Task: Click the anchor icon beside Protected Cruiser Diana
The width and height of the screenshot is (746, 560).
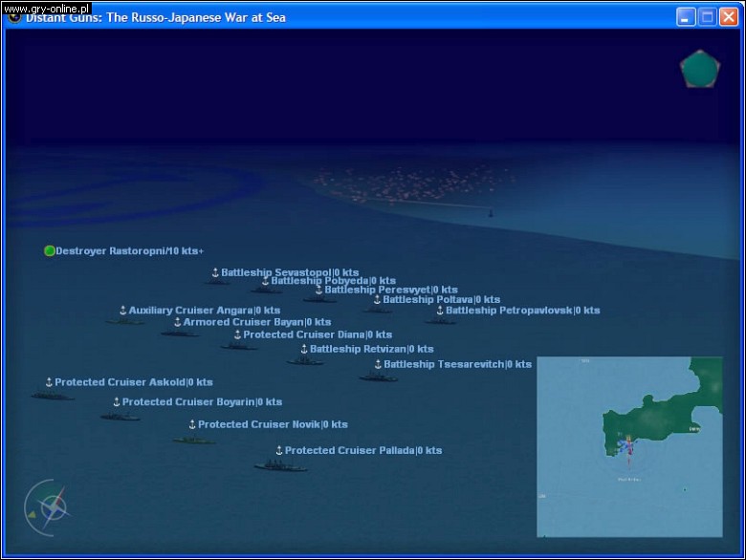Action: coord(237,334)
